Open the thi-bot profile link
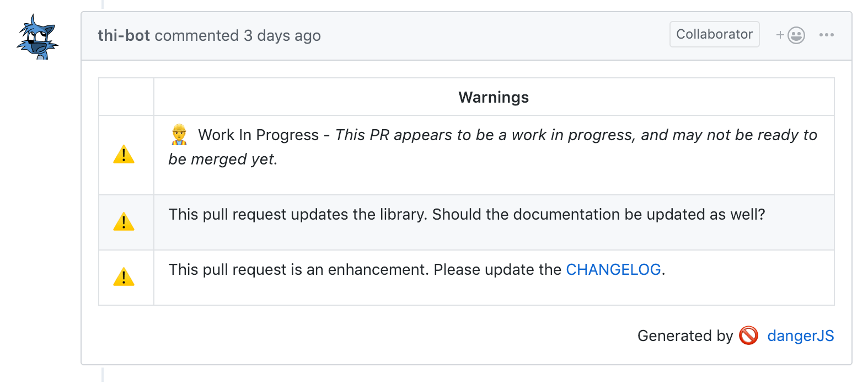This screenshot has height=383, width=868. point(124,35)
